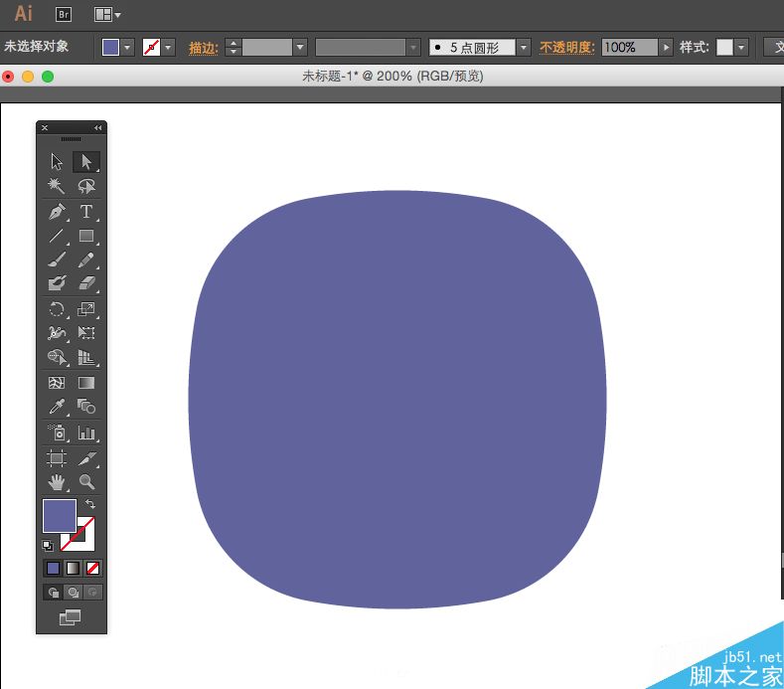
Task: Collapse the tools panel with double arrows
Action: click(98, 128)
